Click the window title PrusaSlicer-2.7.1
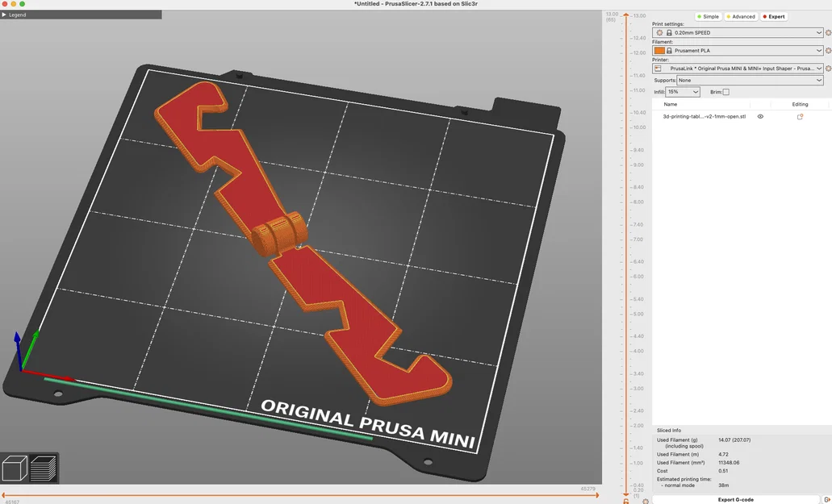Screen dimensions: 832x504 (416, 4)
